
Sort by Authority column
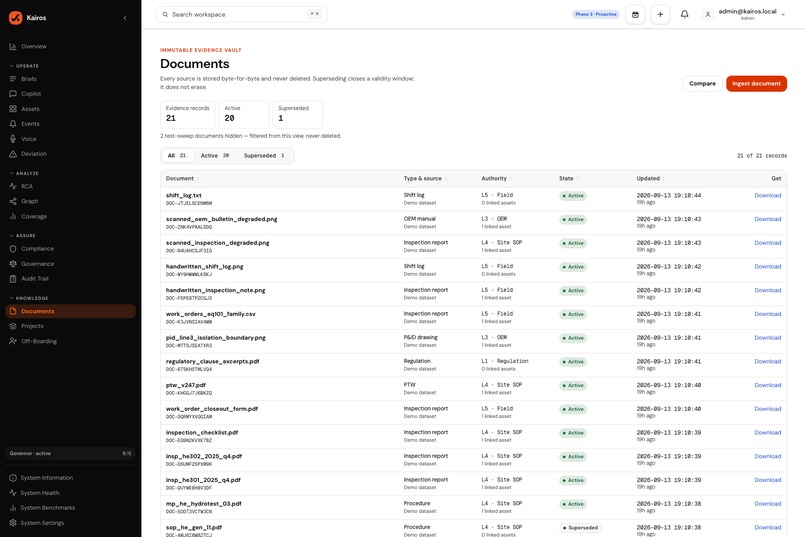(x=497, y=178)
